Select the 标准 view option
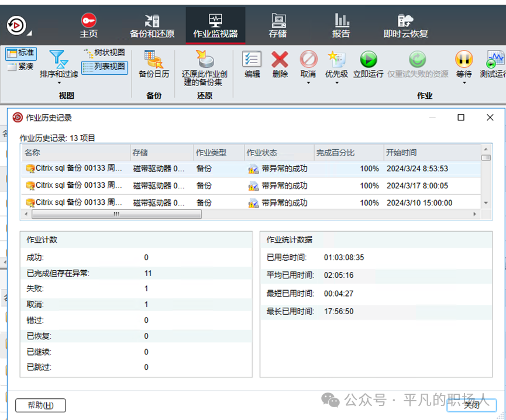The image size is (506, 420). (20, 53)
